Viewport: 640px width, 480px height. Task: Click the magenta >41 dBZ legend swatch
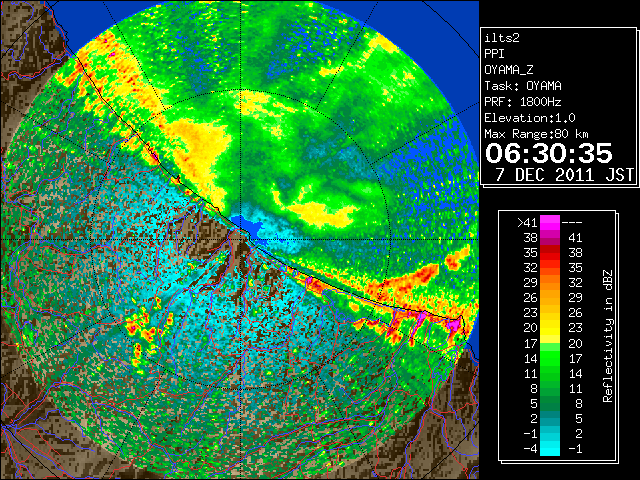click(550, 222)
